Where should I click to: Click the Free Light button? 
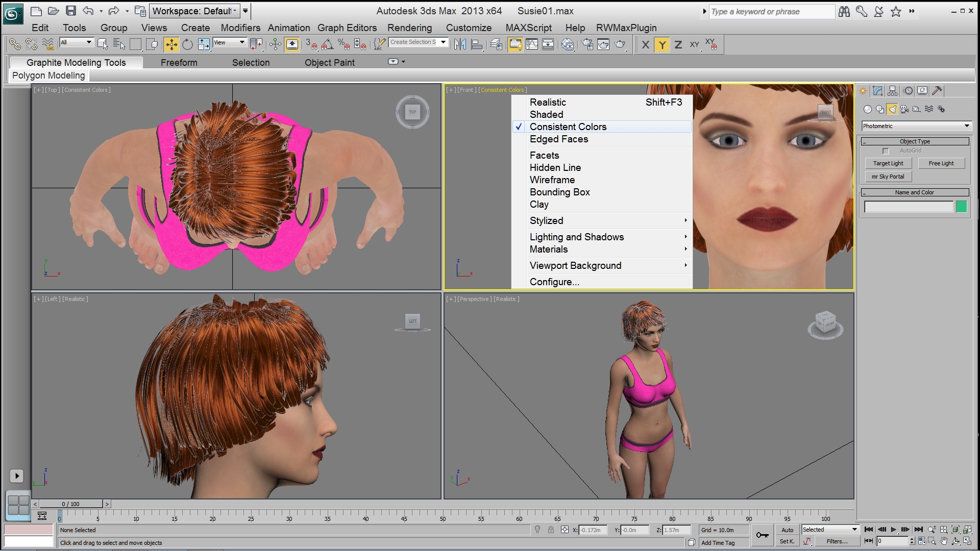tap(941, 163)
